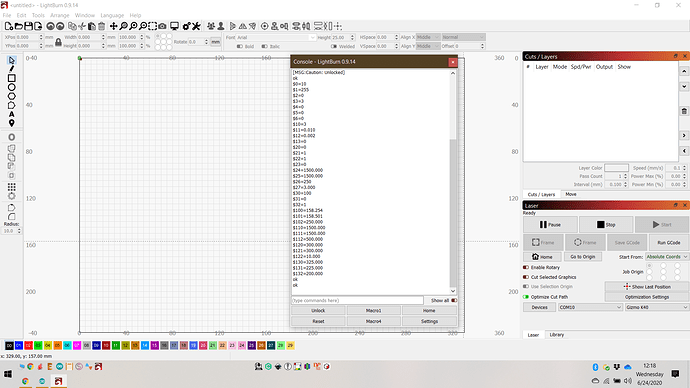Click the Go to Origin button
690x388 pixels.
coord(583,256)
